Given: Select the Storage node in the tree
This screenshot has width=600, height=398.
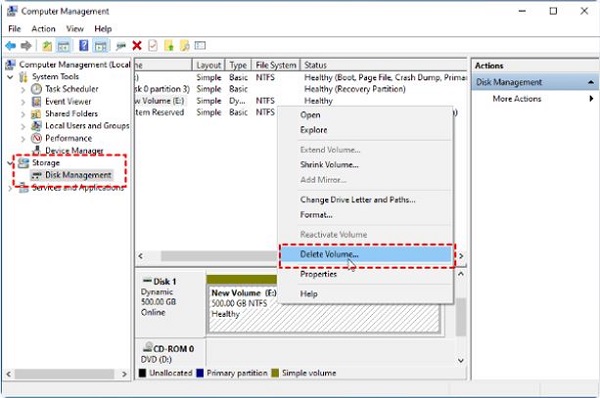Looking at the screenshot, I should (x=46, y=163).
